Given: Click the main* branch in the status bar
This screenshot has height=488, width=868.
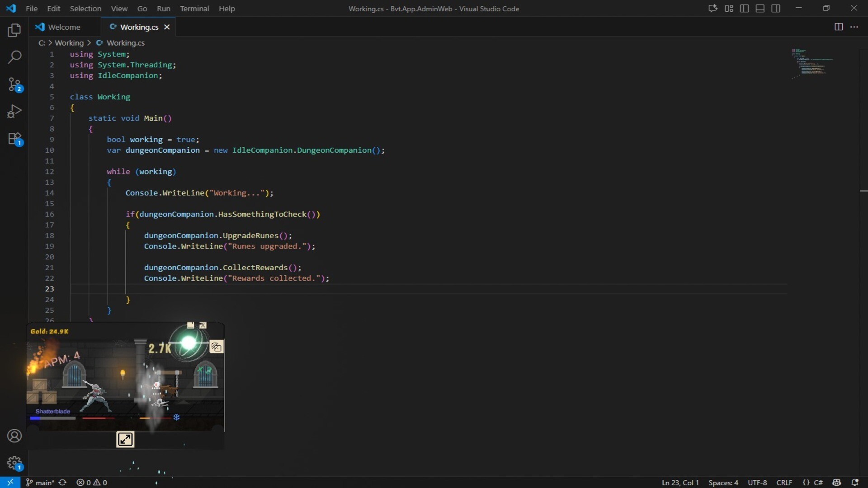Looking at the screenshot, I should [x=44, y=482].
